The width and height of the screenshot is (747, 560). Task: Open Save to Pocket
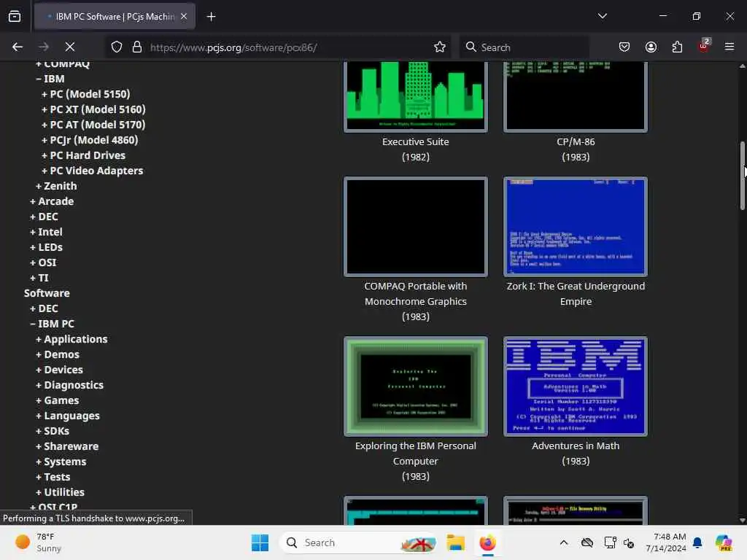pyautogui.click(x=624, y=47)
